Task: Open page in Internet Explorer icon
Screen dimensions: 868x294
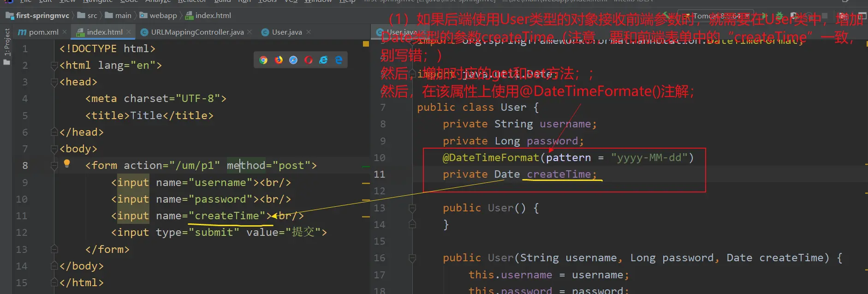Action: [x=323, y=60]
